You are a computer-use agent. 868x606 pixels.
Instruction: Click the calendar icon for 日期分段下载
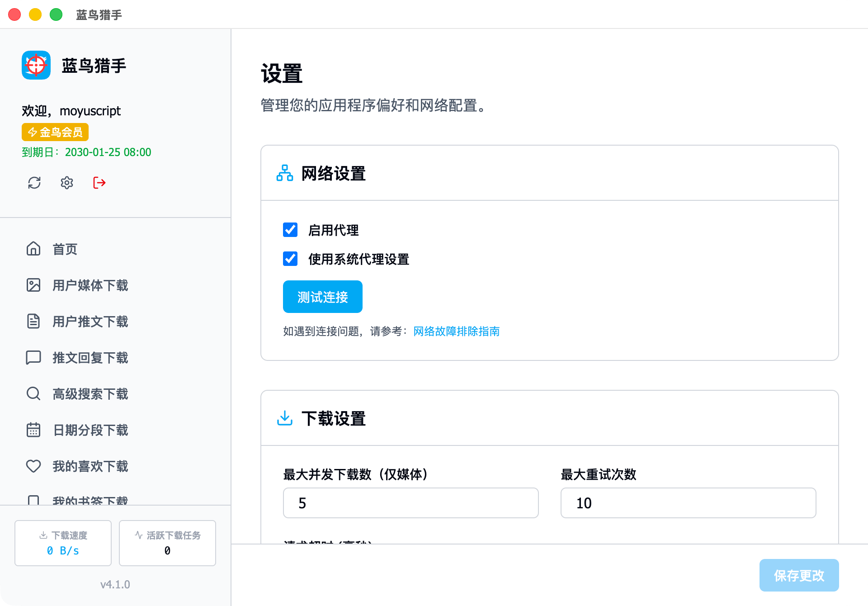[x=33, y=430]
